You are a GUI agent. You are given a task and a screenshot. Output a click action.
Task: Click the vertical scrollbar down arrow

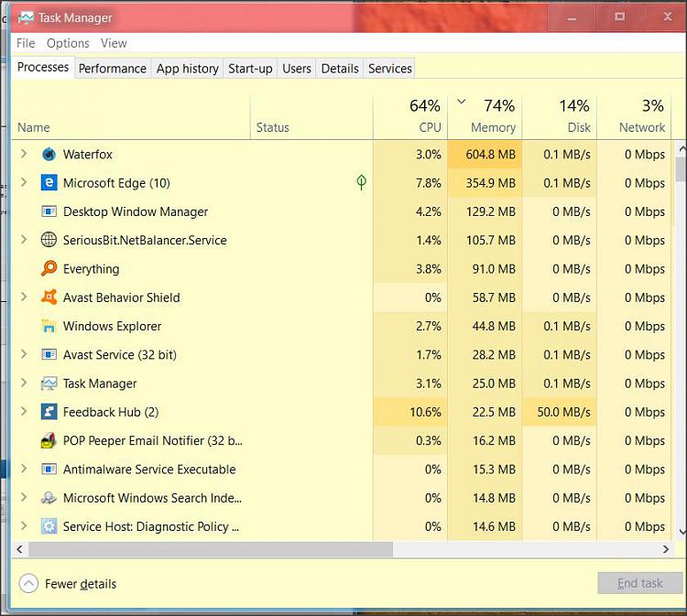click(x=682, y=532)
